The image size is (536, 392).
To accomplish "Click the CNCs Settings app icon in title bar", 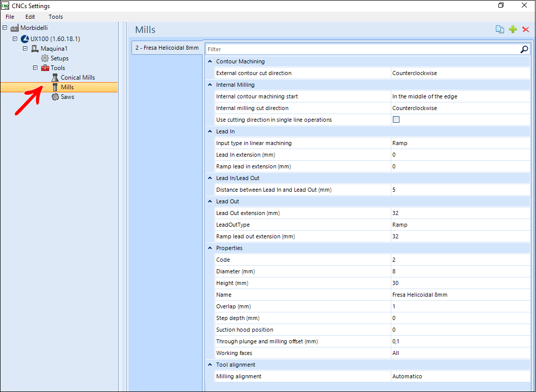I will tap(5, 6).
